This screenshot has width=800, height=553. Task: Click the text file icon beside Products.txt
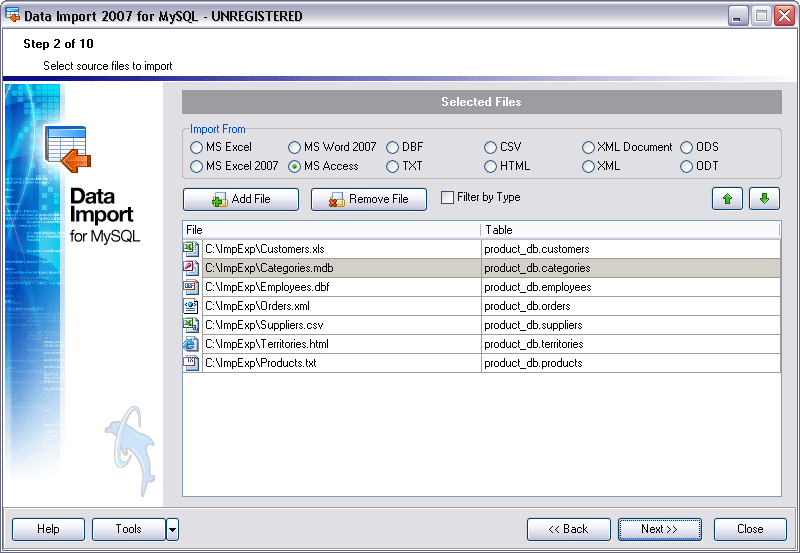point(191,363)
